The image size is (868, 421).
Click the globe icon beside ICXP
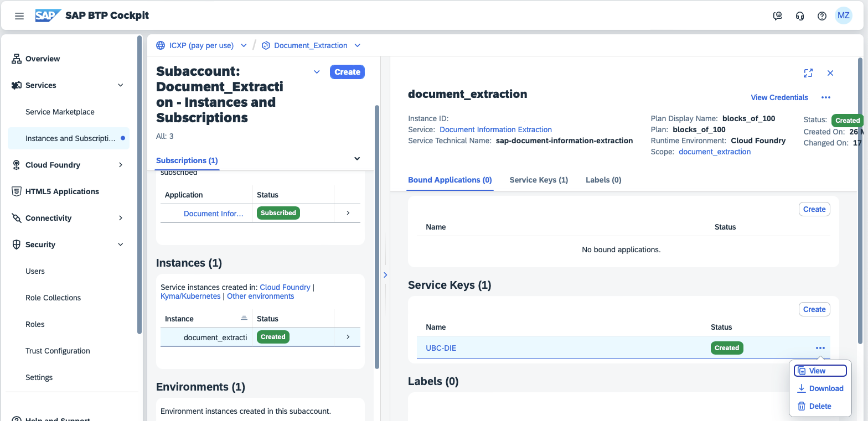161,45
